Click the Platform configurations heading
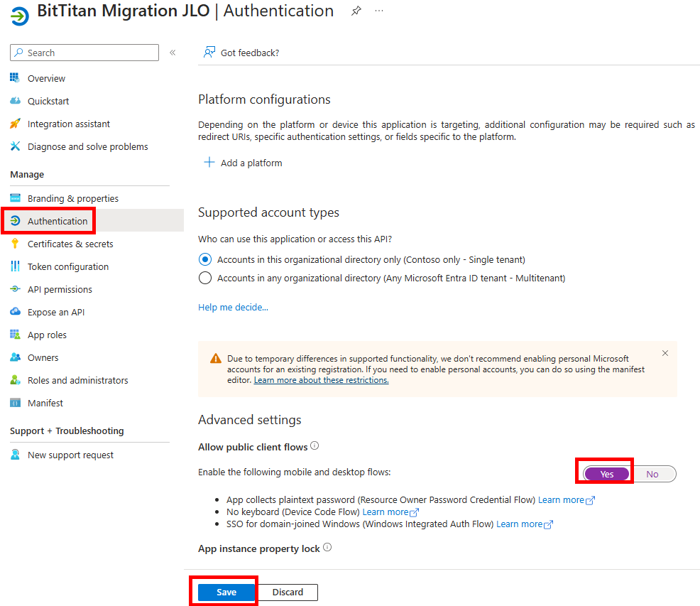This screenshot has height=606, width=700. (x=264, y=99)
